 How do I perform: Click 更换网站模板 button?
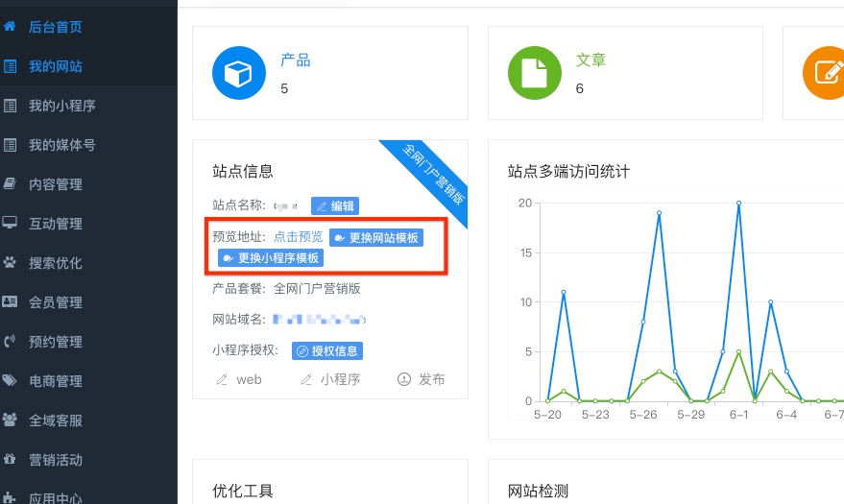[x=375, y=237]
